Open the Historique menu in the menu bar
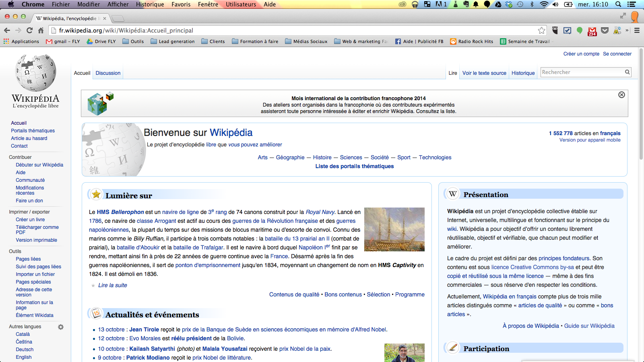Screen dimensions: 644x362 [x=150, y=4]
